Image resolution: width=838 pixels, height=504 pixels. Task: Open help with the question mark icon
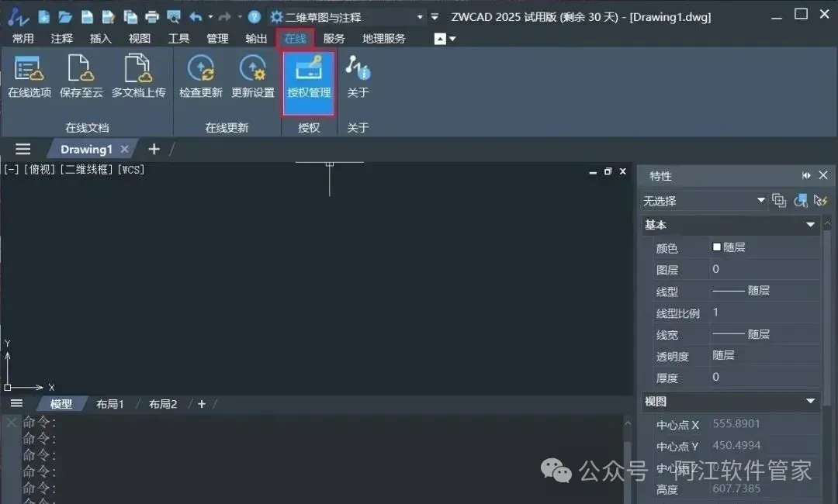pyautogui.click(x=255, y=17)
